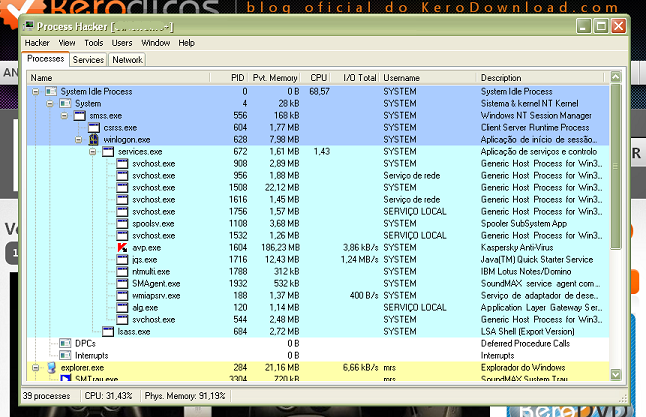
Task: Switch to the Services tab
Action: [x=88, y=60]
